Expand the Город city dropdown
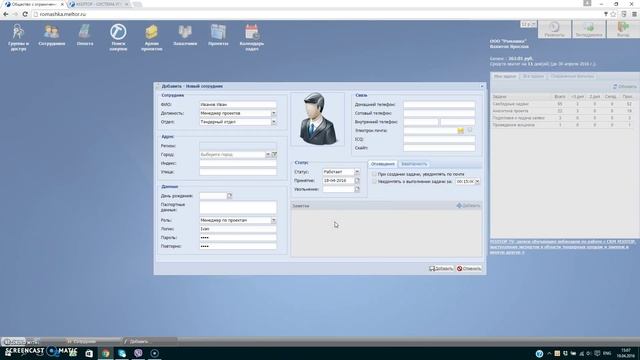This screenshot has height=360, width=640. tap(268, 155)
